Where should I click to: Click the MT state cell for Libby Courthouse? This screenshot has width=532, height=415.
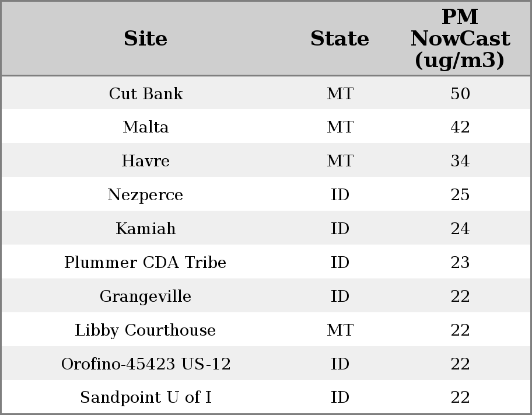coord(339,330)
